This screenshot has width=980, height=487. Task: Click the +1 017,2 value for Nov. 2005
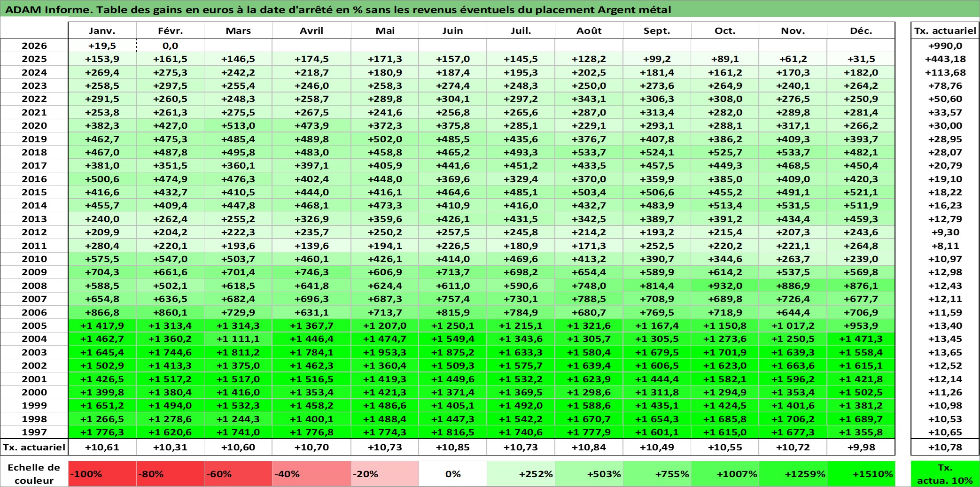[x=793, y=325]
